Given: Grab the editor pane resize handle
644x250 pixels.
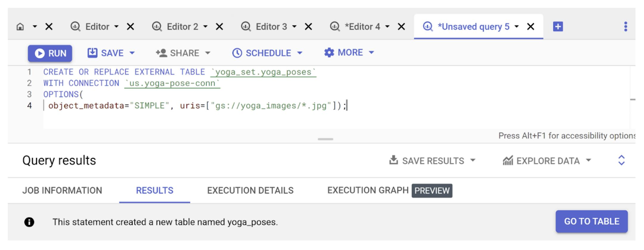Looking at the screenshot, I should tap(325, 139).
